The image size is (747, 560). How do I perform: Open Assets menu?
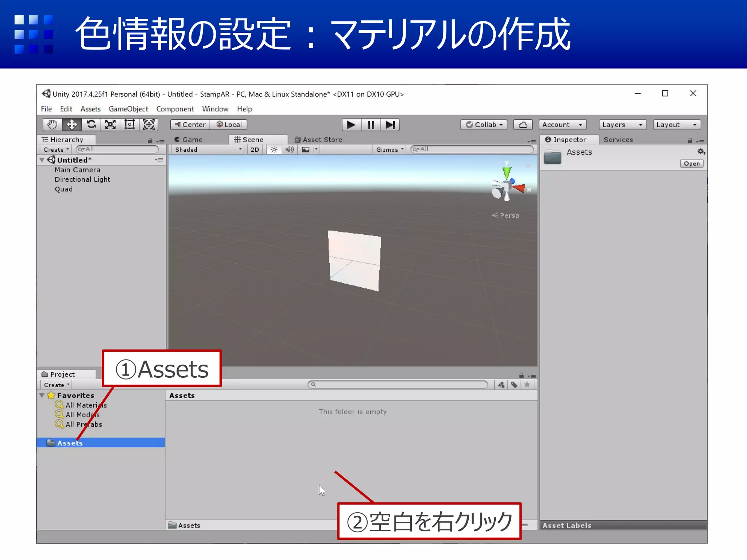pyautogui.click(x=90, y=109)
